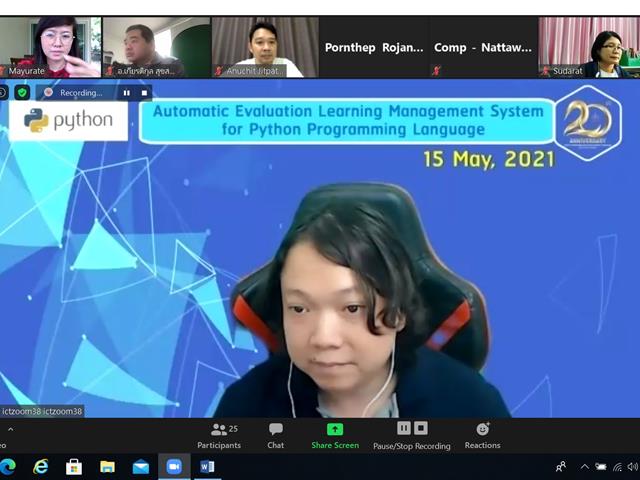
Task: Click the ictzoom38 name label
Action: [x=42, y=411]
